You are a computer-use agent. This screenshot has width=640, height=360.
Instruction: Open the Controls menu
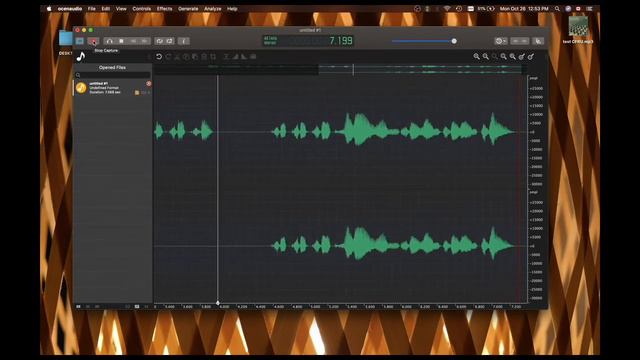(x=142, y=9)
